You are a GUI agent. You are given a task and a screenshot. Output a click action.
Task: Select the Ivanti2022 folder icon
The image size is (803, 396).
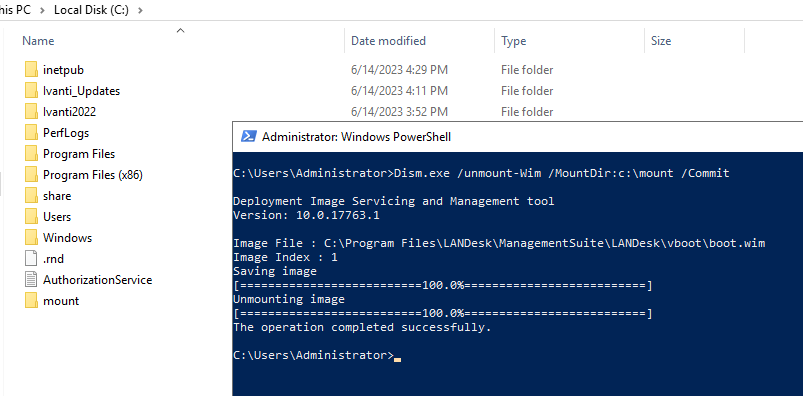[x=31, y=112]
